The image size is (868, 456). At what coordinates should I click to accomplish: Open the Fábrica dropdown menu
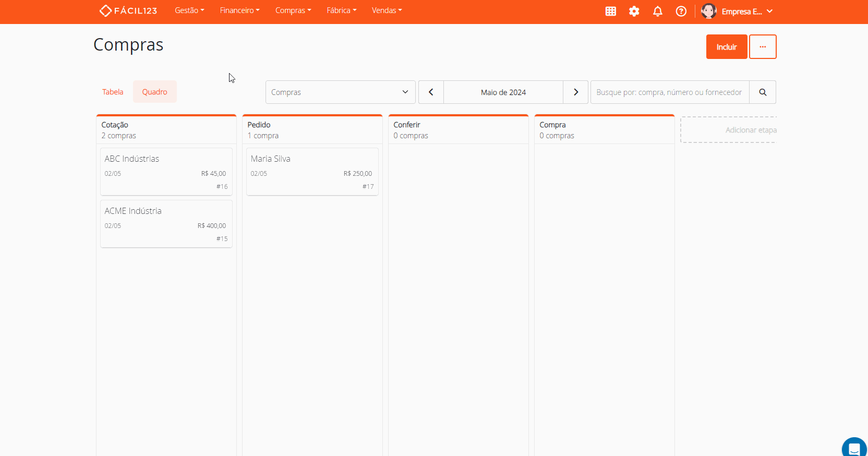(x=341, y=10)
